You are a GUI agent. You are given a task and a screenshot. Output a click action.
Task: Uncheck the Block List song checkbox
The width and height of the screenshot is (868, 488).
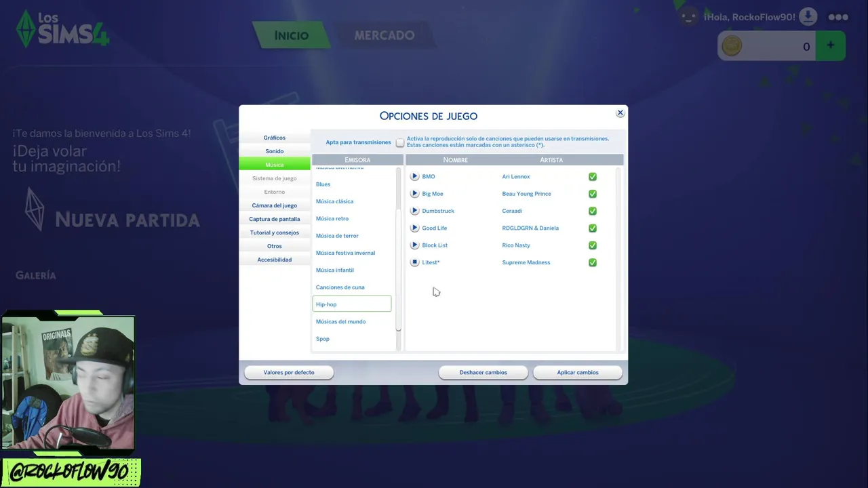(593, 245)
